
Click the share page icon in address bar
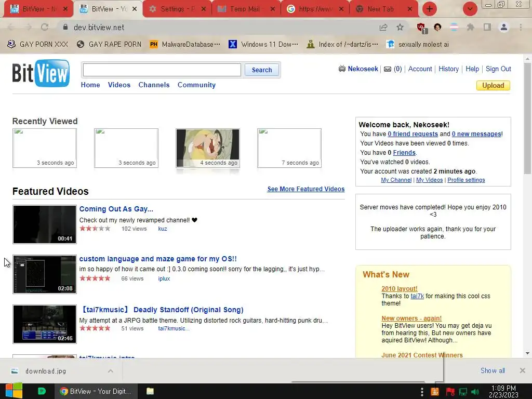[383, 27]
